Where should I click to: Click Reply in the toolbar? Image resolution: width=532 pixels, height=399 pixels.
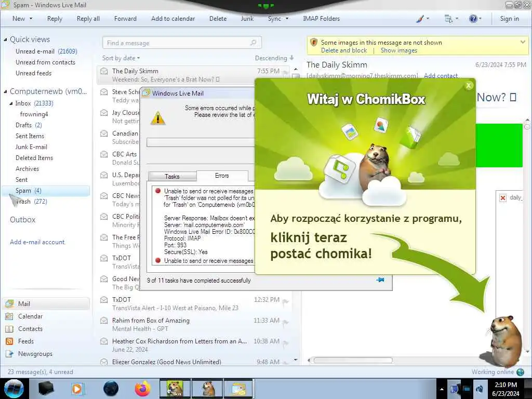55,19
